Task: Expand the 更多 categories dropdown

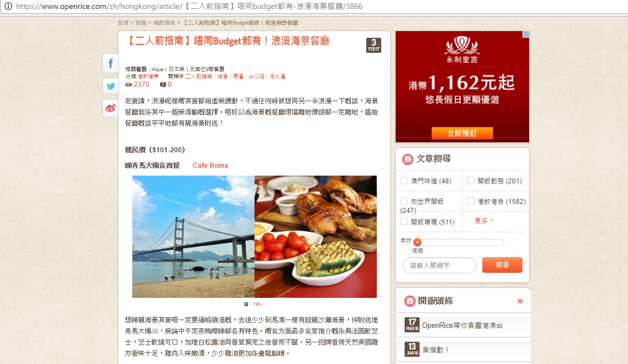Action: [x=484, y=221]
